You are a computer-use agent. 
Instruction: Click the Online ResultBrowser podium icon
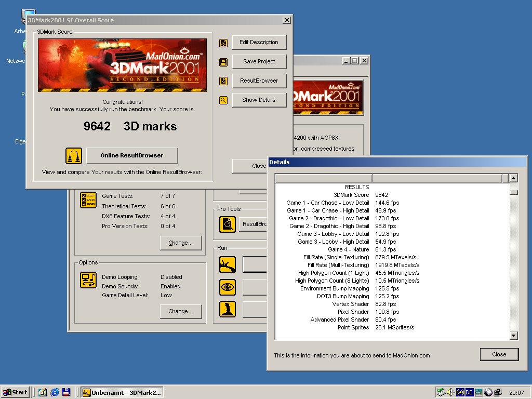(x=74, y=156)
